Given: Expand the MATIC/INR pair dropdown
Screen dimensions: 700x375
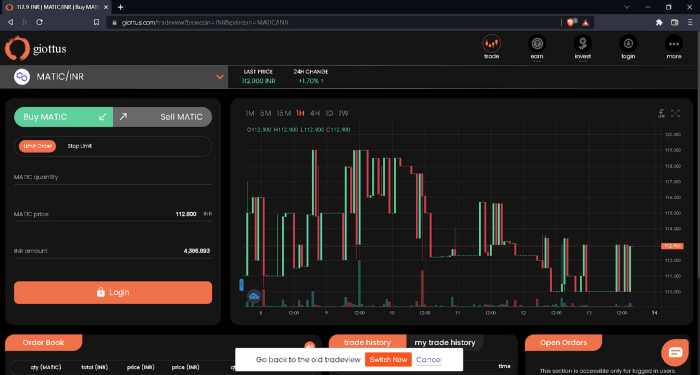Looking at the screenshot, I should point(220,77).
